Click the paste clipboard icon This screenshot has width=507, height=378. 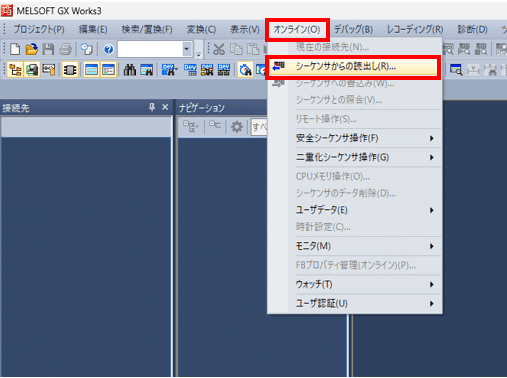click(253, 50)
